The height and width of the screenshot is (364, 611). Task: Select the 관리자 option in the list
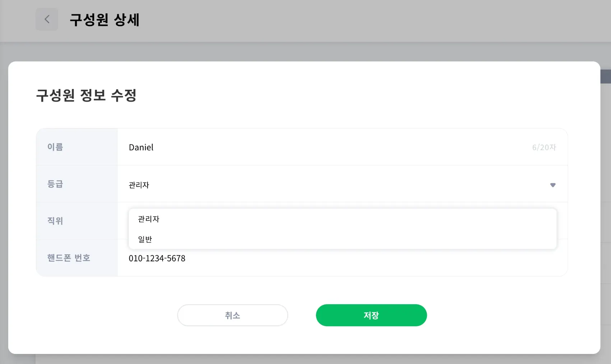pyautogui.click(x=149, y=219)
